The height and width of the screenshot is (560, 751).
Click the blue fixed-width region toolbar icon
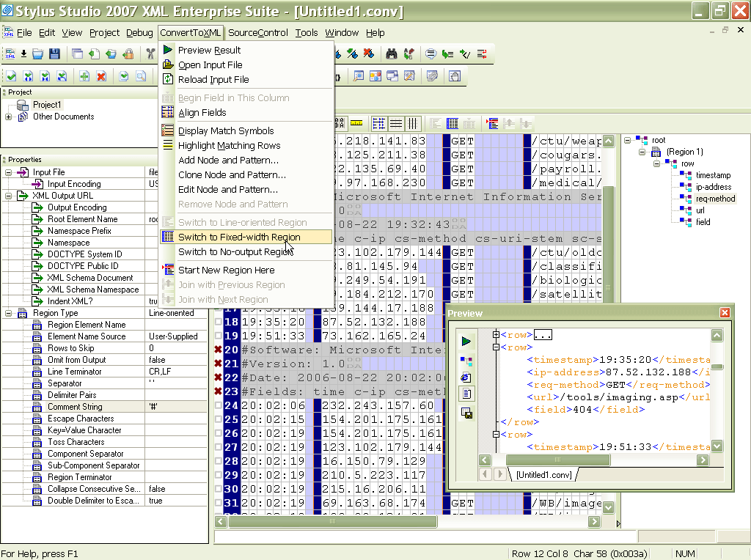click(x=452, y=123)
